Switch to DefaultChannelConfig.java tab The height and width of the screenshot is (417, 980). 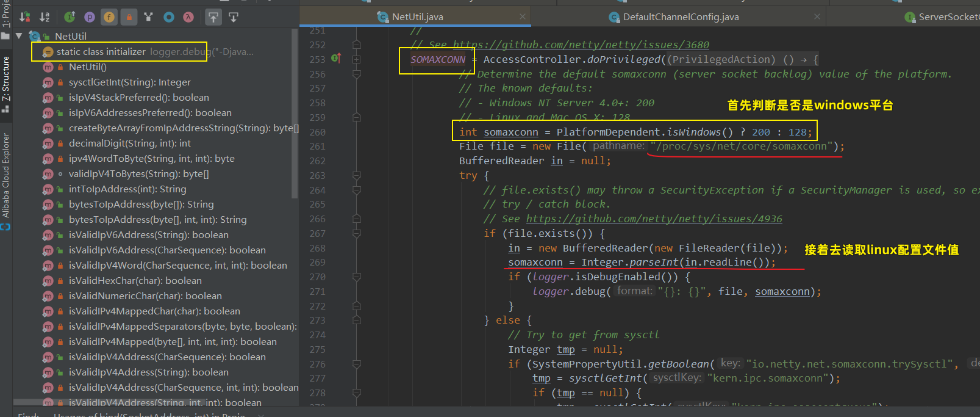point(681,17)
